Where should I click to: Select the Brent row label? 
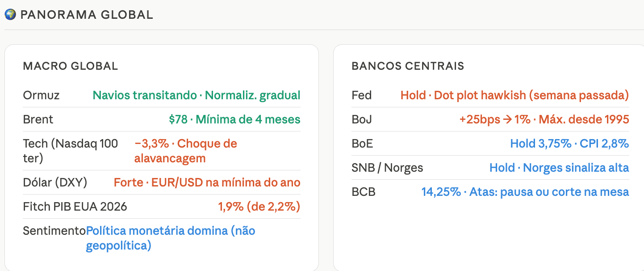pyautogui.click(x=38, y=119)
